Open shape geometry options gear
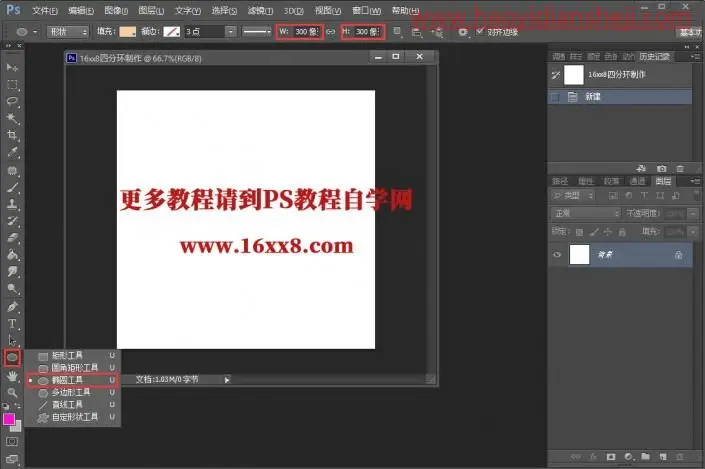 tap(463, 32)
